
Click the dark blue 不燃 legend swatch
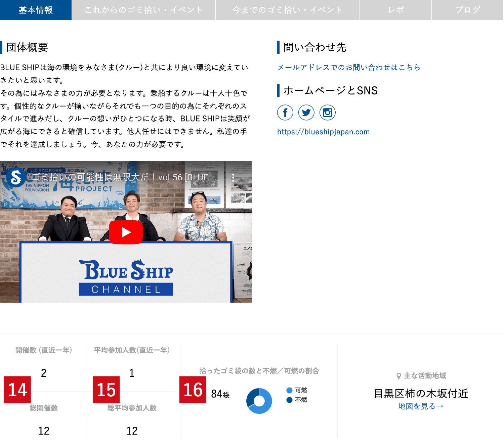(289, 400)
